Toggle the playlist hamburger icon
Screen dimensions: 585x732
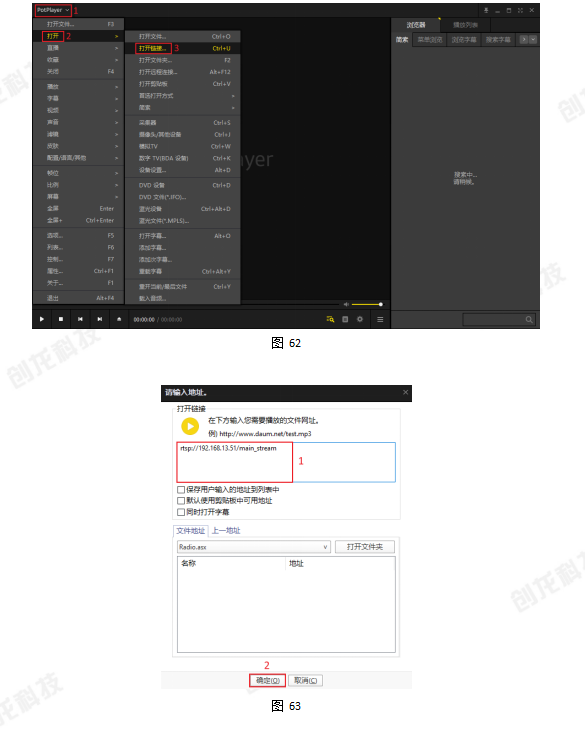click(x=380, y=319)
